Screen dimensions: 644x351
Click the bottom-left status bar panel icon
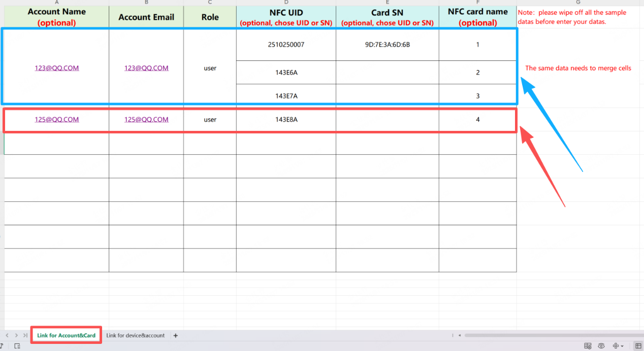coord(17,346)
